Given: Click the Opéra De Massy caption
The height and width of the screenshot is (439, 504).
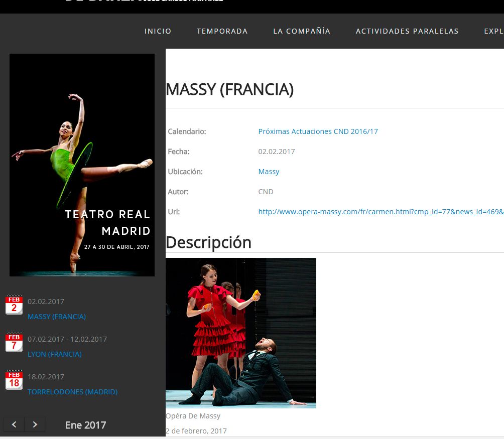Looking at the screenshot, I should 193,416.
